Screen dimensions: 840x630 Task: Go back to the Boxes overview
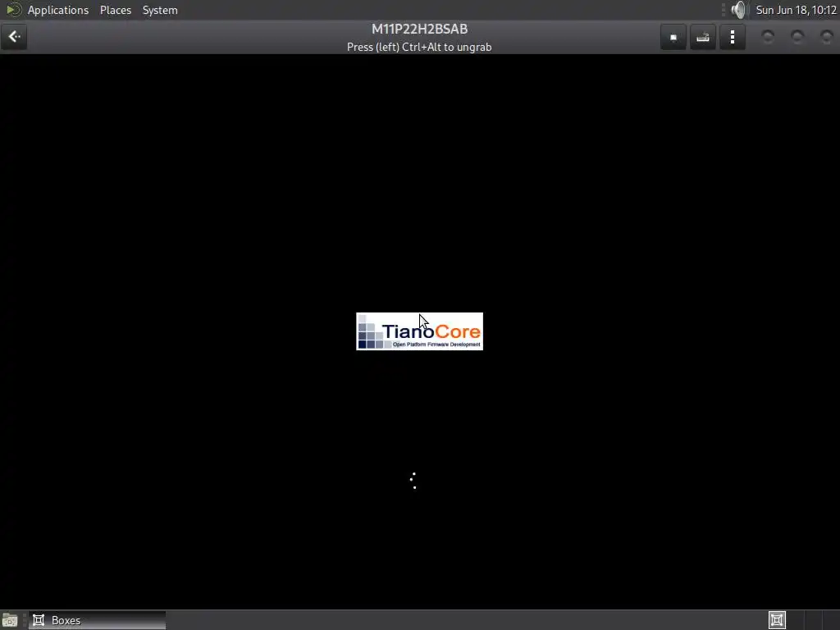[x=14, y=37]
